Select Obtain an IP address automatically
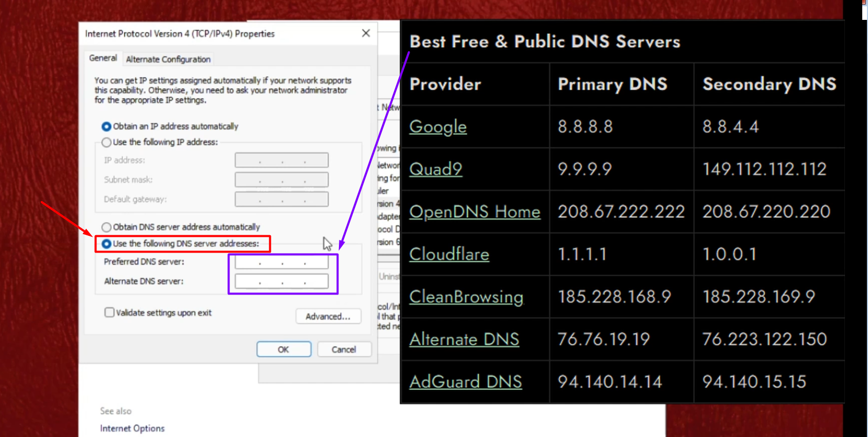Image resolution: width=868 pixels, height=437 pixels. click(x=170, y=126)
